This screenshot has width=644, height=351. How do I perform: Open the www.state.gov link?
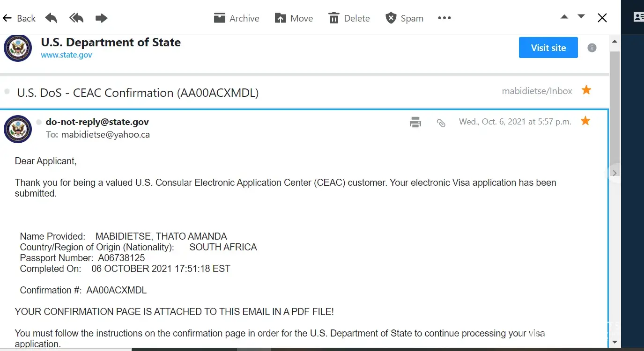pos(67,55)
